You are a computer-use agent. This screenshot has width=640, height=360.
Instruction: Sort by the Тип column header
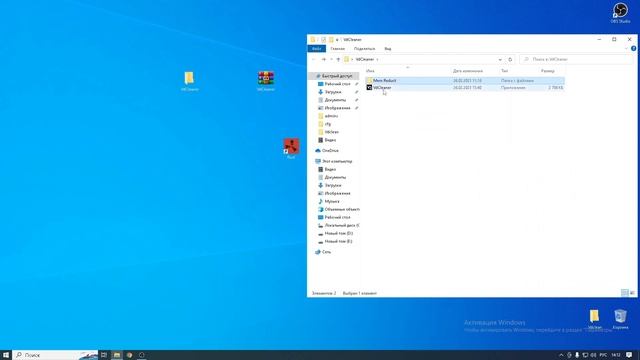tap(504, 71)
